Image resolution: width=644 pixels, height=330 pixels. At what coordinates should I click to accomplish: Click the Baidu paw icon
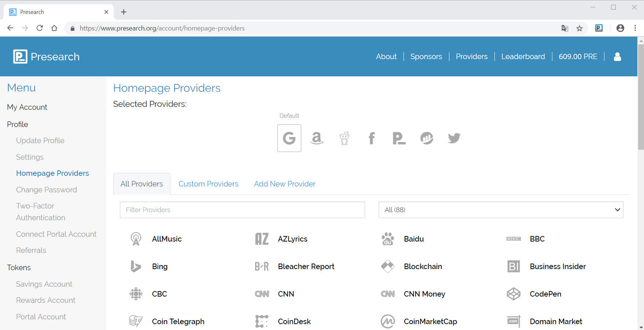[x=388, y=239]
